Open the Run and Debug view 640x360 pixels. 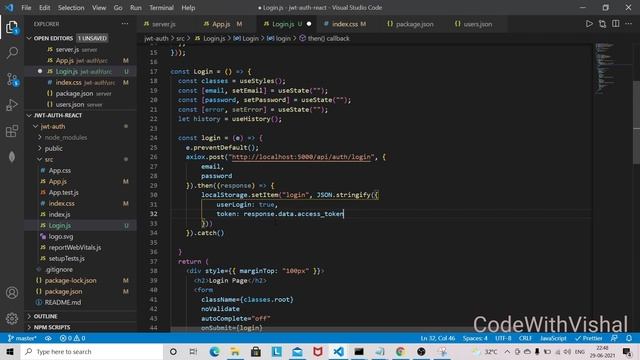point(12,105)
